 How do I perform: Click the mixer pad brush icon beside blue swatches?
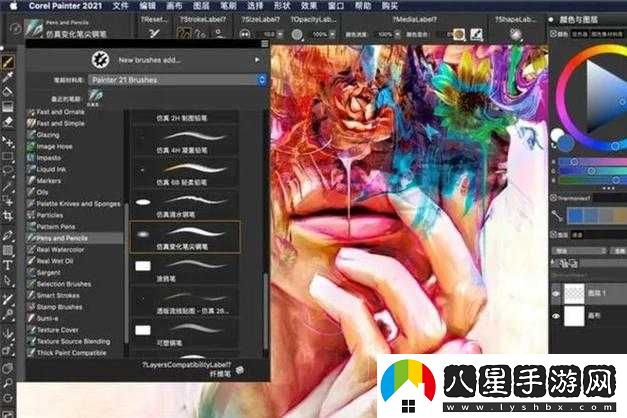point(557,216)
